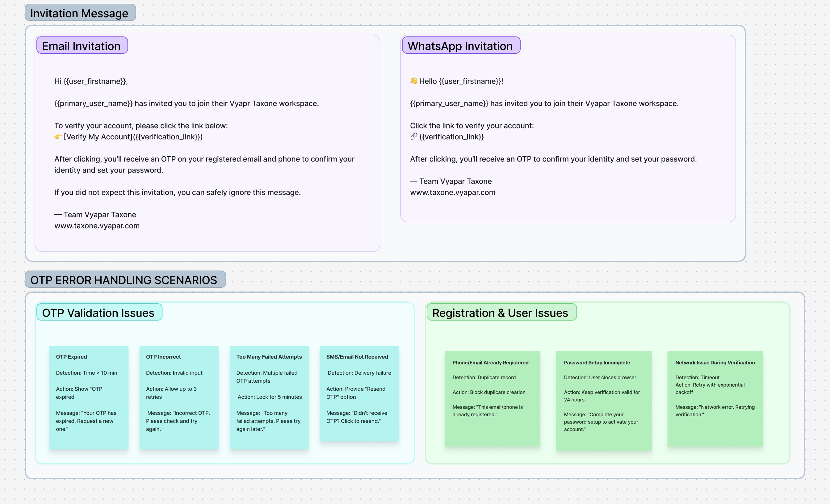Select the Network Issue During Verification note
The image size is (830, 504).
715,398
